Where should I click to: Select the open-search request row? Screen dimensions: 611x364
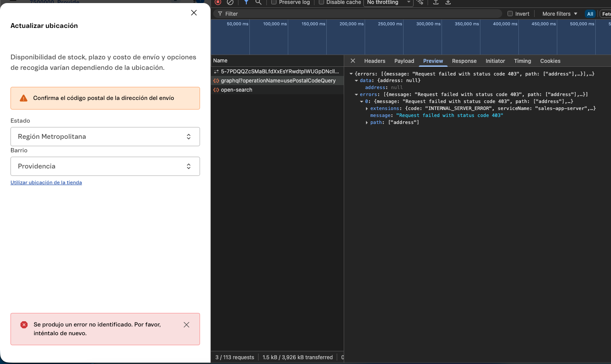236,90
